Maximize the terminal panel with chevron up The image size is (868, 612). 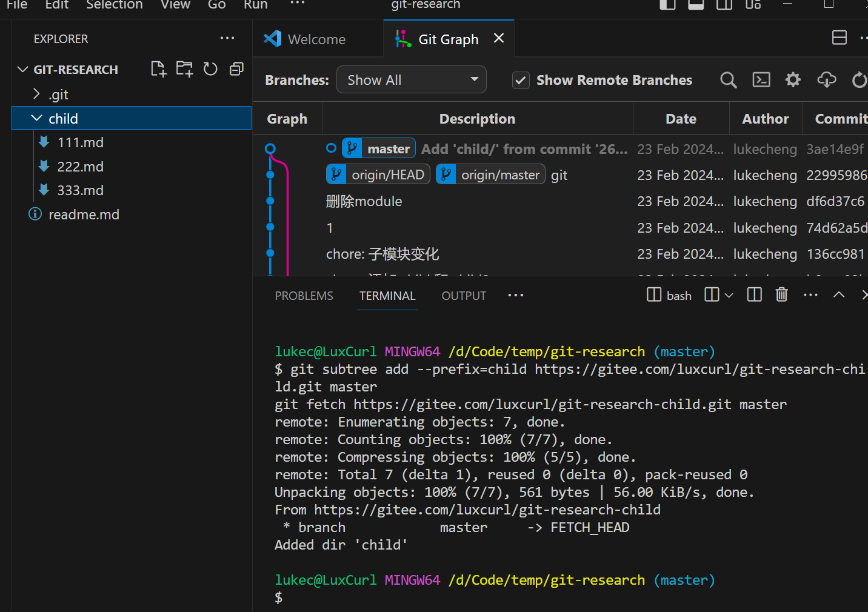[839, 295]
